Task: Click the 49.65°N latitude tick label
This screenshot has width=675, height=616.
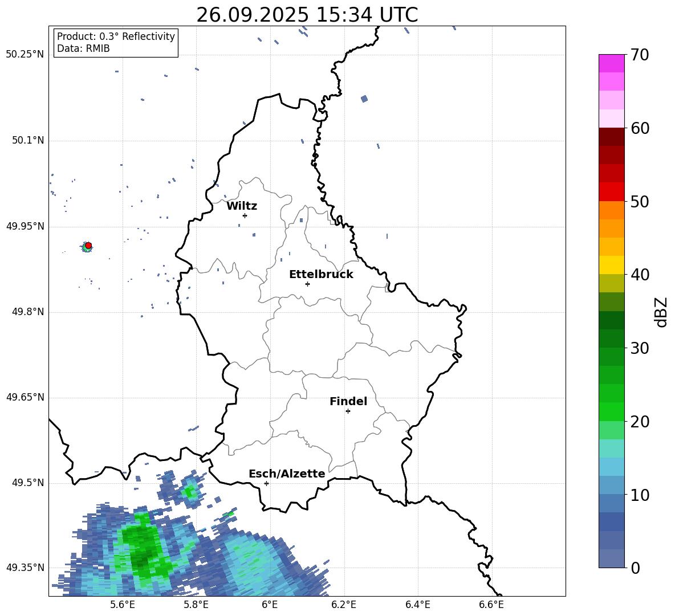Action: pos(25,397)
